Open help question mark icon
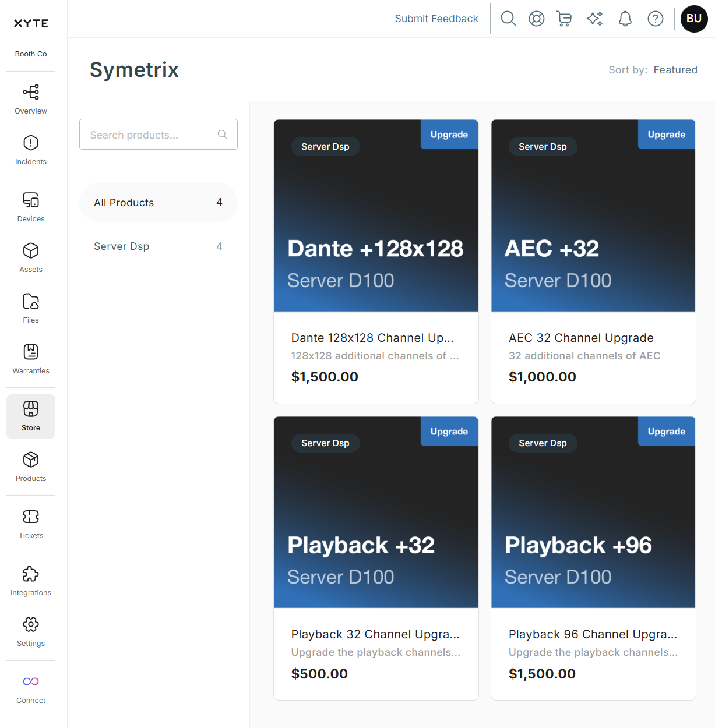The image size is (715, 728). (x=656, y=19)
